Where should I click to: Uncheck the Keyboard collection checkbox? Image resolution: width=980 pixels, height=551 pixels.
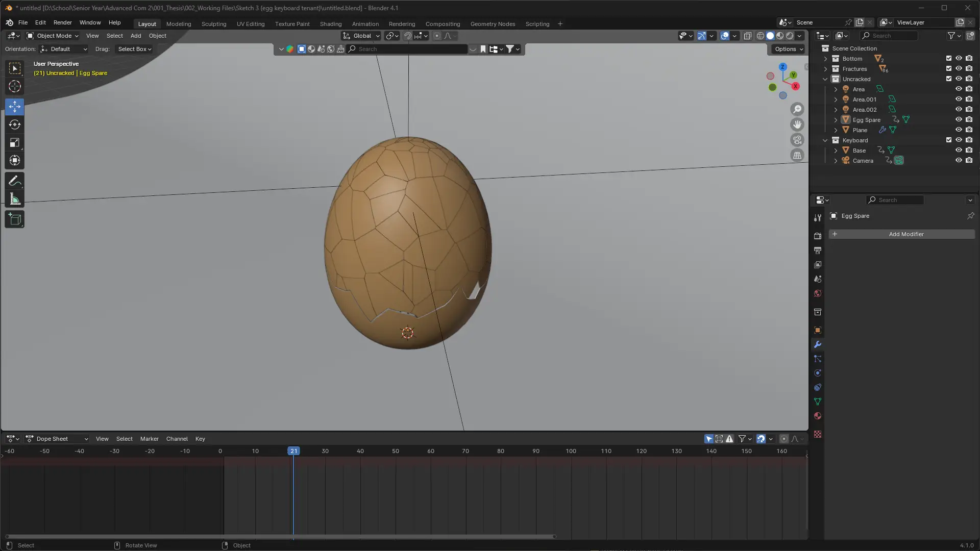(x=949, y=140)
